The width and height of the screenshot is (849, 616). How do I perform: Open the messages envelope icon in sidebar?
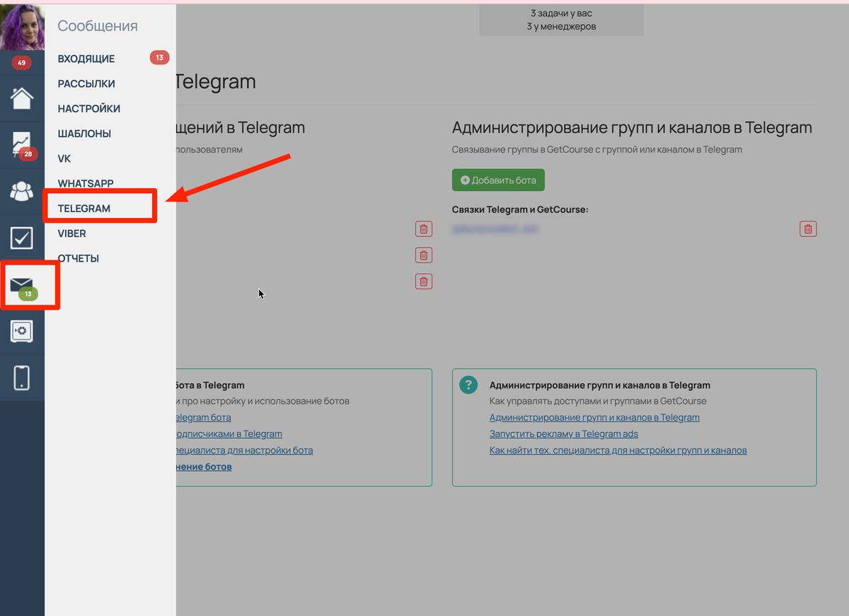[x=22, y=285]
